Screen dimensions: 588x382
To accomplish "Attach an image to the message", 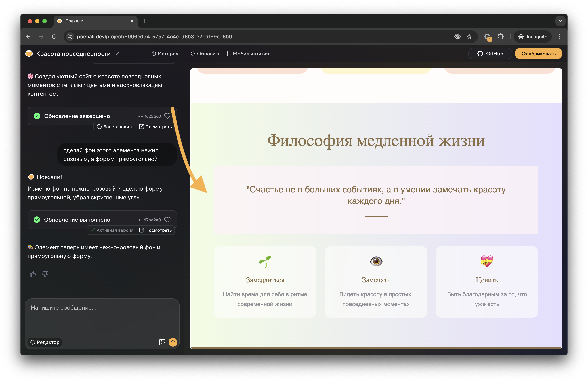I will click(162, 342).
